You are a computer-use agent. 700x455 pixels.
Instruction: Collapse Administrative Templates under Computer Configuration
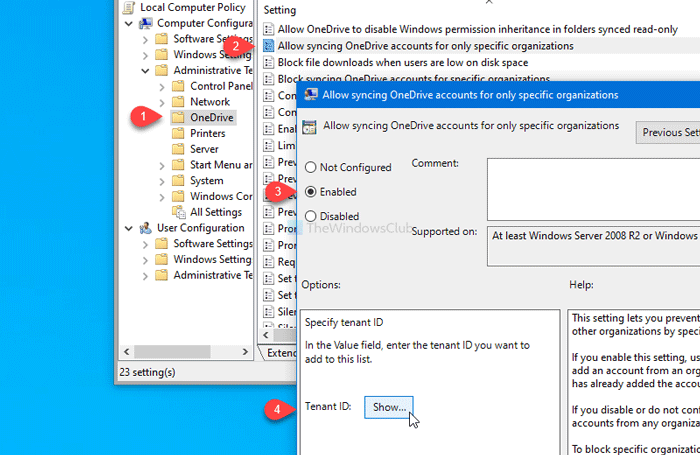145,71
